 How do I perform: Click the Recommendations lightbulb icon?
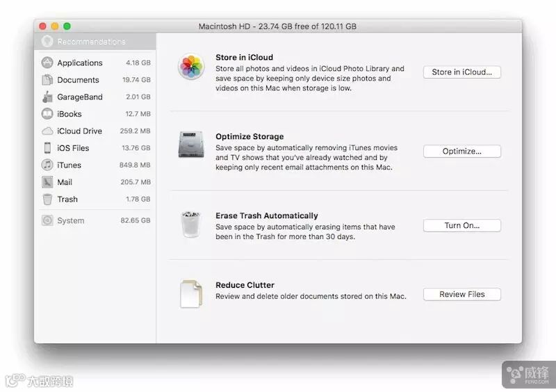(47, 42)
